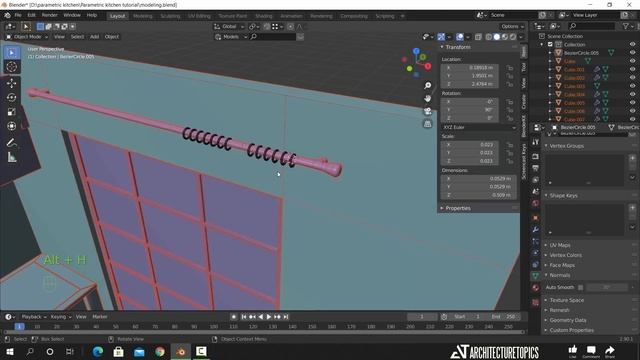Select the Transform tool
This screenshot has height=360, width=640.
(x=11, y=126)
